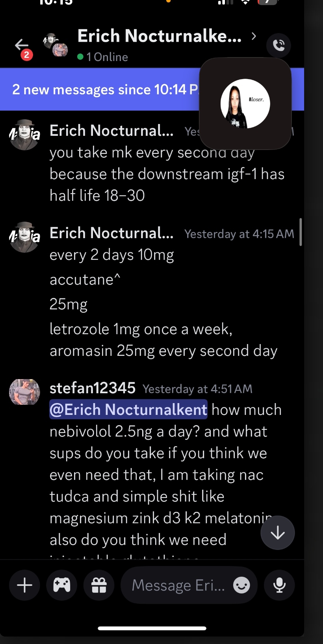Tap the 2 new messages banner
The height and width of the screenshot is (644, 323).
click(x=102, y=90)
